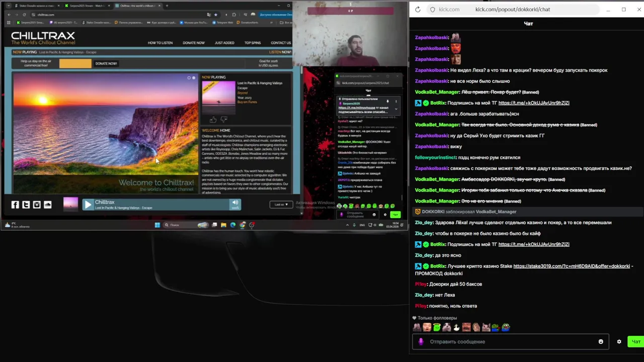This screenshot has width=644, height=362.
Task: Click the LISTEN NOW! link
Action: click(280, 52)
